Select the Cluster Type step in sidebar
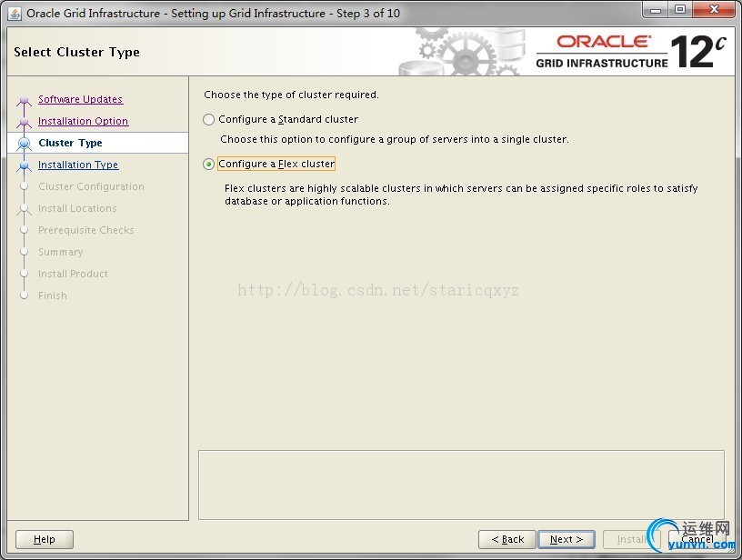Screen dimensions: 742x560 coord(70,143)
